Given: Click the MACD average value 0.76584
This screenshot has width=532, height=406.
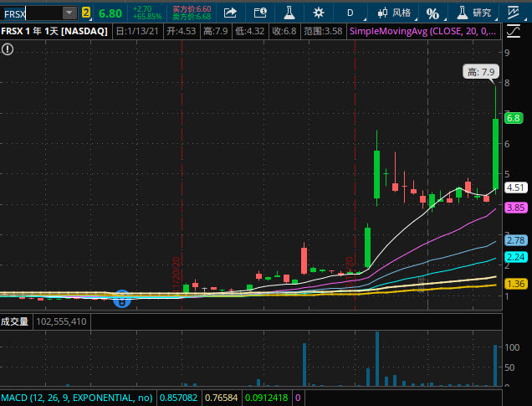Looking at the screenshot, I should [221, 398].
